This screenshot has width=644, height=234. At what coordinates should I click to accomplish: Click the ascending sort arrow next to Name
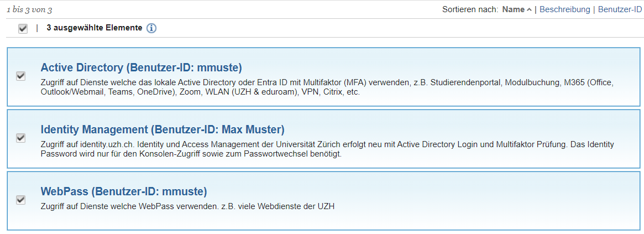coord(530,9)
